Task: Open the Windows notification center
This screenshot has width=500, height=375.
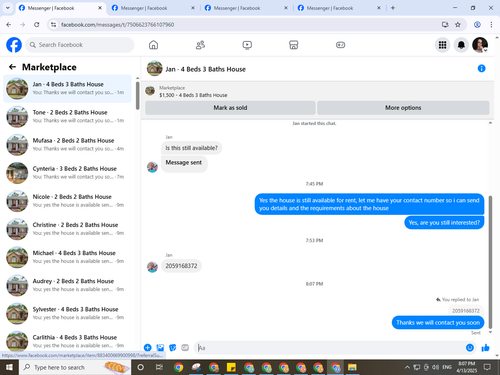Action: click(x=487, y=367)
